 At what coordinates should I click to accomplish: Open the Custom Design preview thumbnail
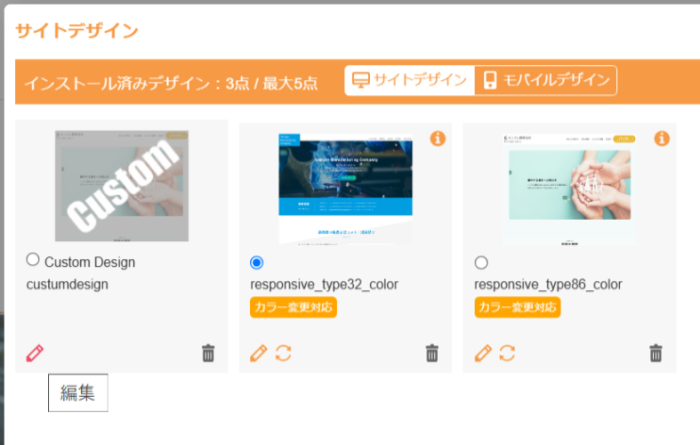coord(121,186)
